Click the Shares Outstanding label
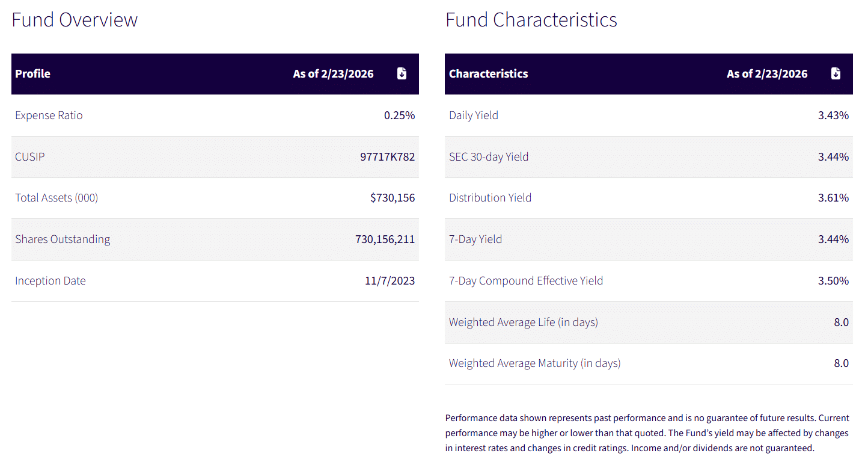 (x=63, y=239)
